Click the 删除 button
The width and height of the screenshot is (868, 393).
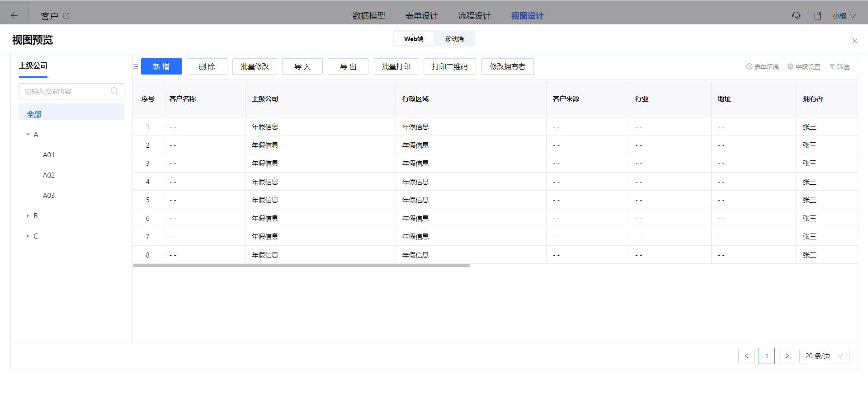[x=207, y=66]
